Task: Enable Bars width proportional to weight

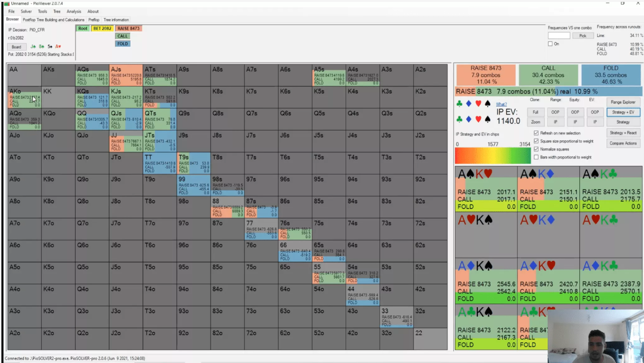Action: tap(536, 157)
